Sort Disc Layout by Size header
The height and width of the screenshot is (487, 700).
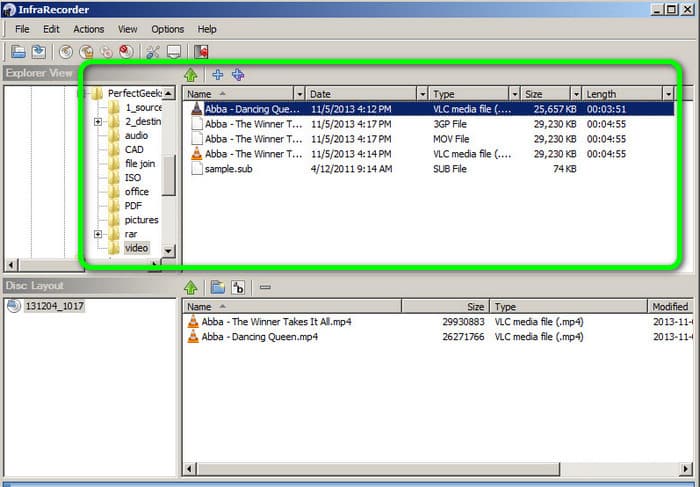(x=445, y=307)
